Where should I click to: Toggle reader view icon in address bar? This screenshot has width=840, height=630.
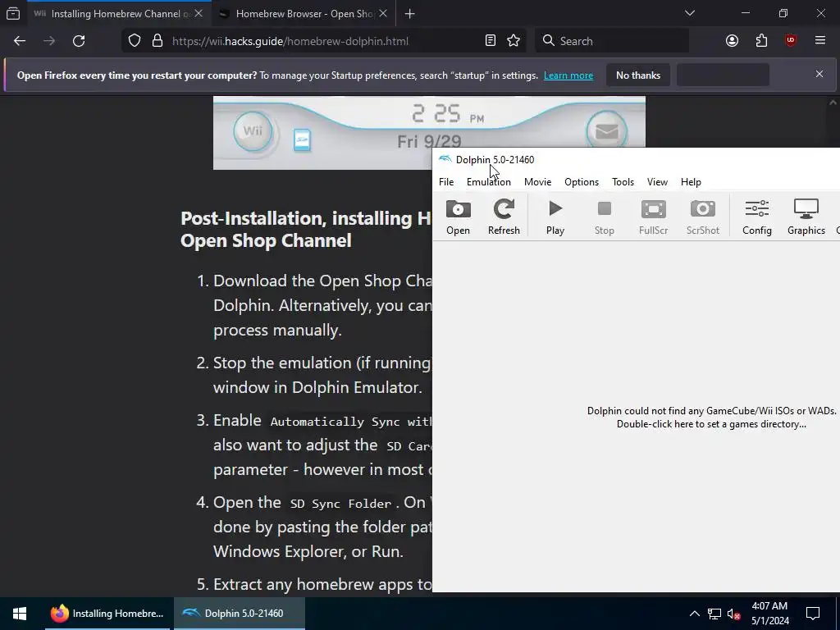click(491, 41)
